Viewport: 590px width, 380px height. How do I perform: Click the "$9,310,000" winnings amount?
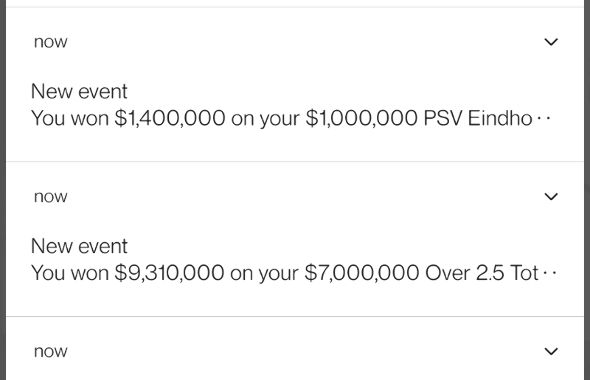coord(169,273)
